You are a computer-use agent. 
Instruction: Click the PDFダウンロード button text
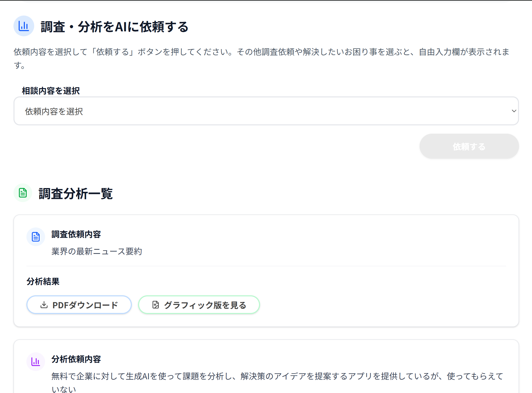pyautogui.click(x=85, y=305)
